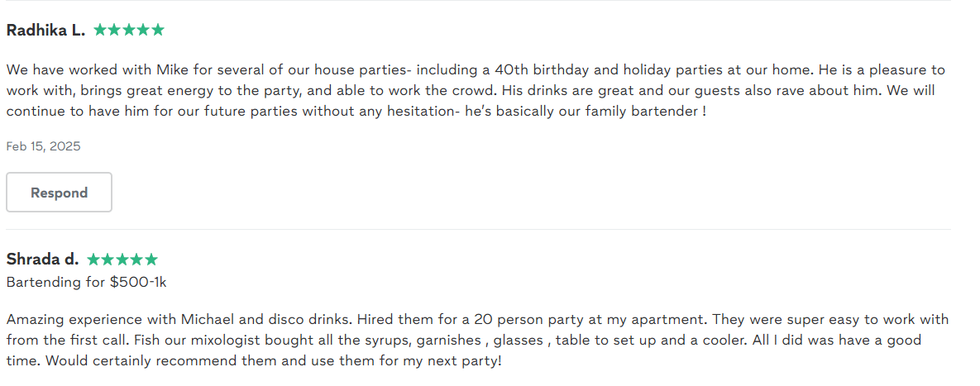Viewport: 980px width, 386px height.
Task: Click the Feb 15, 2025 review date
Action: 43,146
